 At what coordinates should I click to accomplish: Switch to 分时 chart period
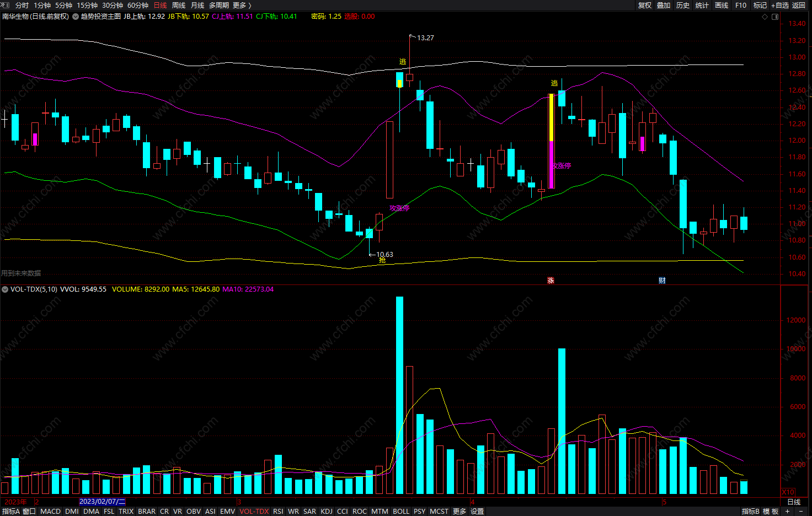pos(22,5)
